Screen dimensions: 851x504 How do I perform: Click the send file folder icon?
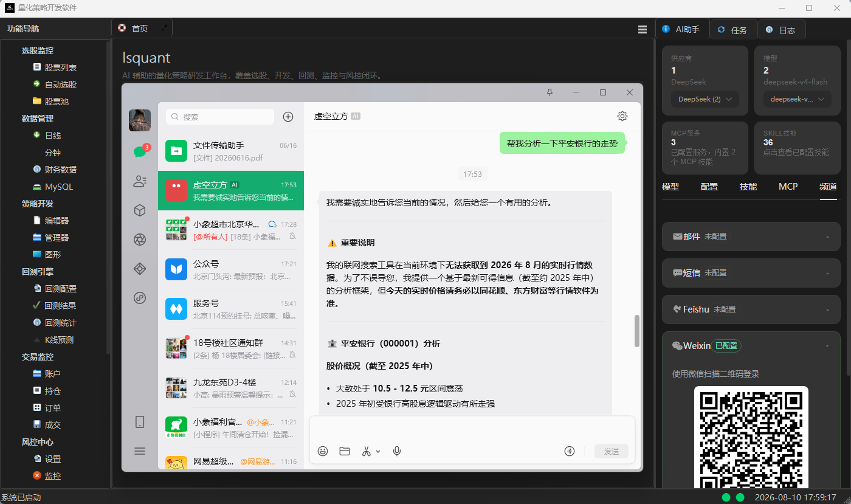345,451
